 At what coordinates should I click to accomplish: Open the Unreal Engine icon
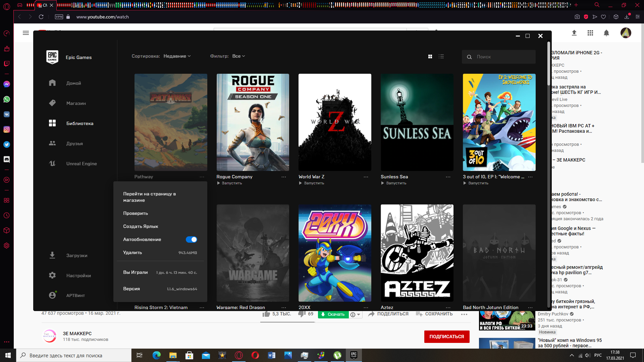(52, 163)
